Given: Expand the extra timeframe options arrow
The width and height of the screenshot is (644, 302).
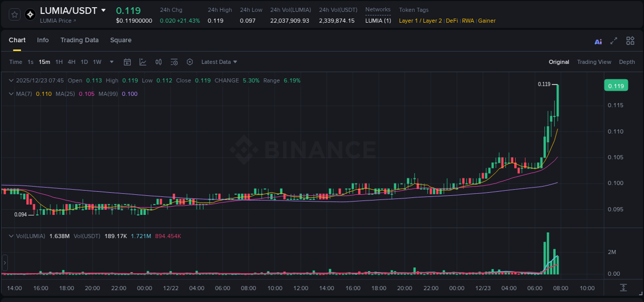Looking at the screenshot, I should pos(111,62).
